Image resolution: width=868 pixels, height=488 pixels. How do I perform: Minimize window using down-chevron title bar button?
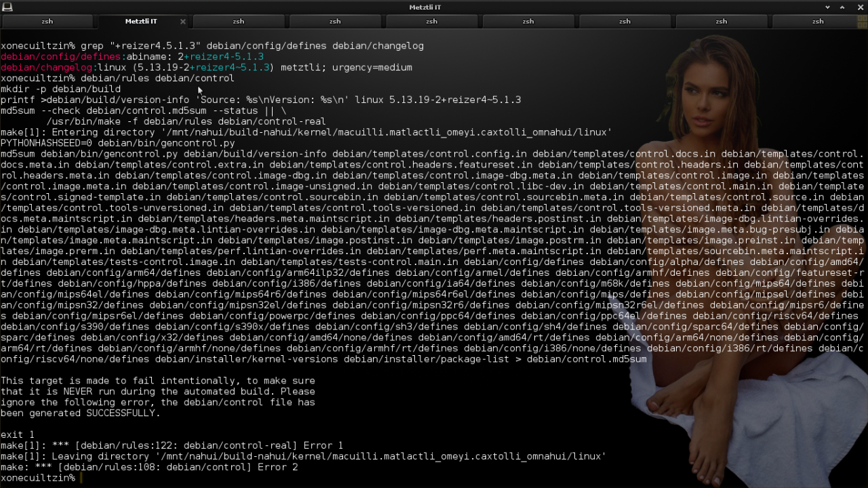[x=827, y=7]
